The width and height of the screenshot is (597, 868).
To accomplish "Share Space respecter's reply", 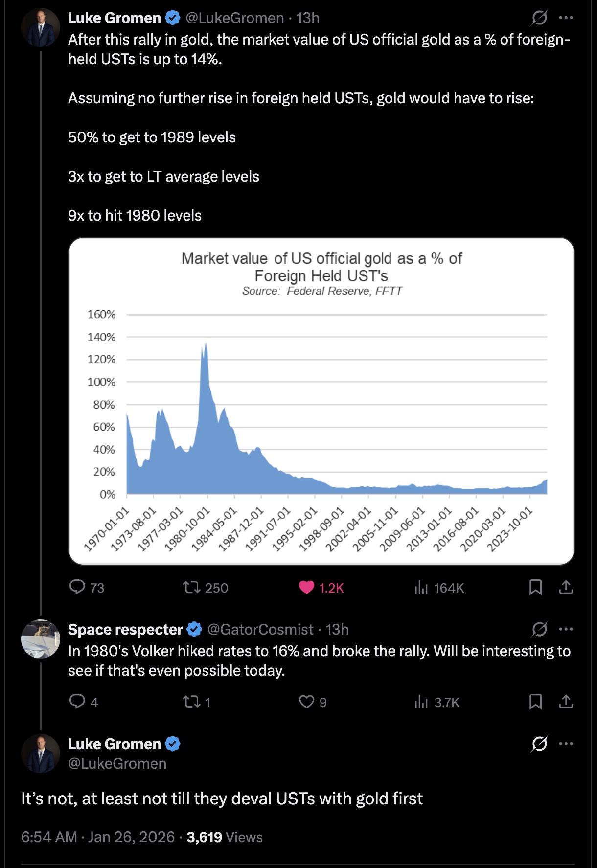I will click(x=566, y=702).
